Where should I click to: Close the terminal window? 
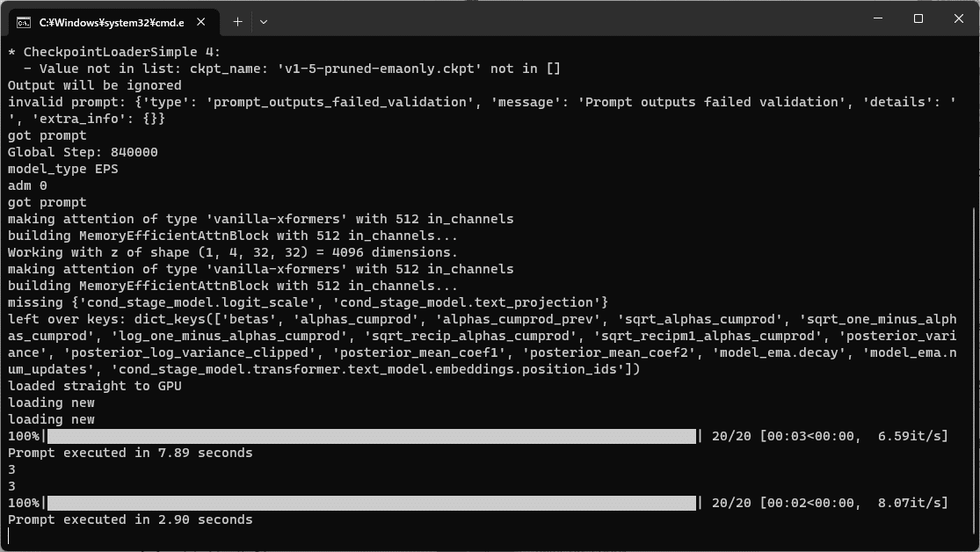click(959, 18)
